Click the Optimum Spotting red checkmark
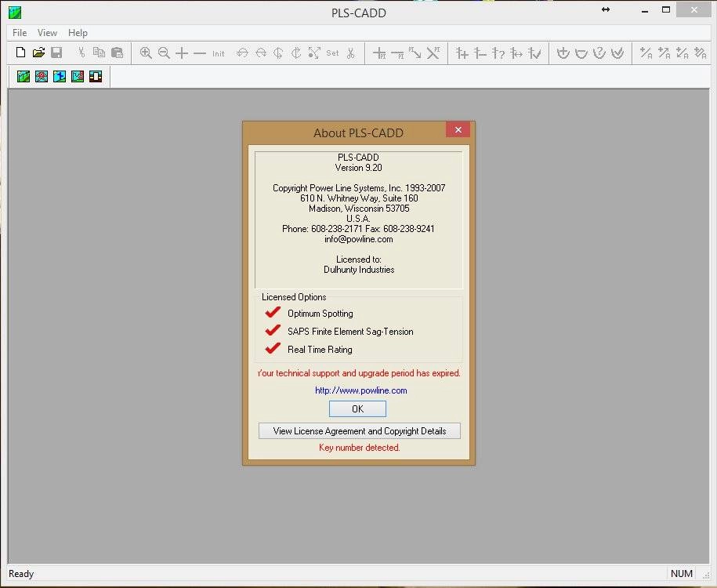 point(273,313)
